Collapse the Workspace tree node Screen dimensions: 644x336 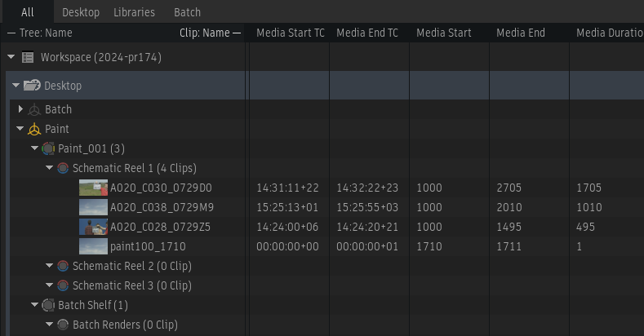[11, 58]
